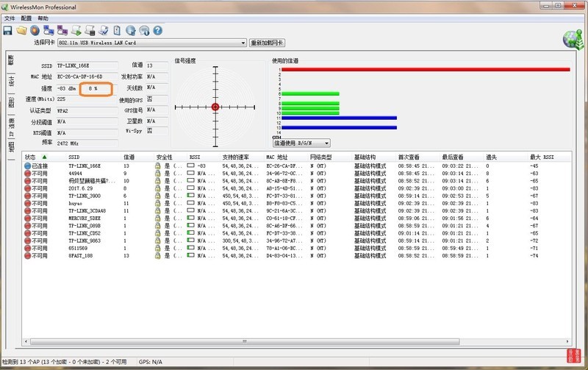Click the lock icon in the 2017.6.29 row

pos(157,188)
